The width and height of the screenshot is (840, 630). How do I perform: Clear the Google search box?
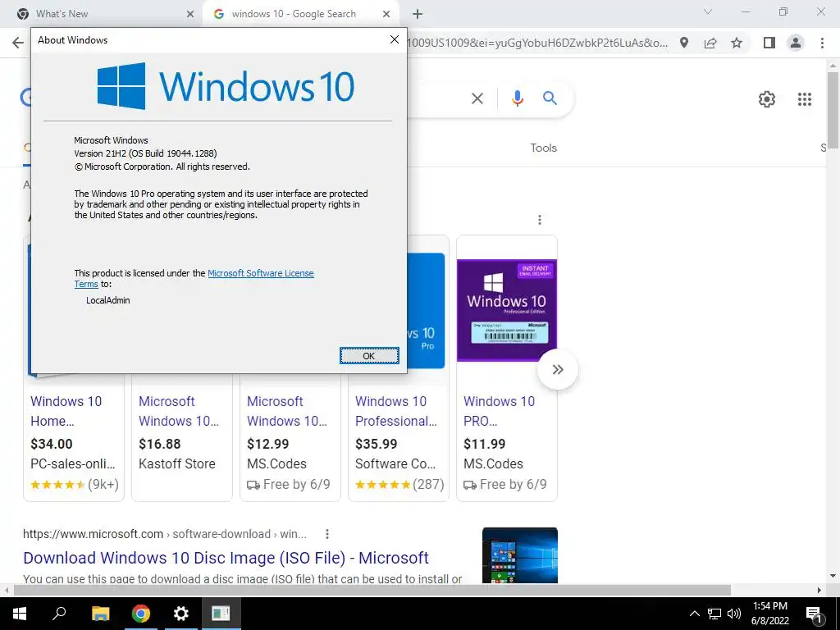coord(477,98)
